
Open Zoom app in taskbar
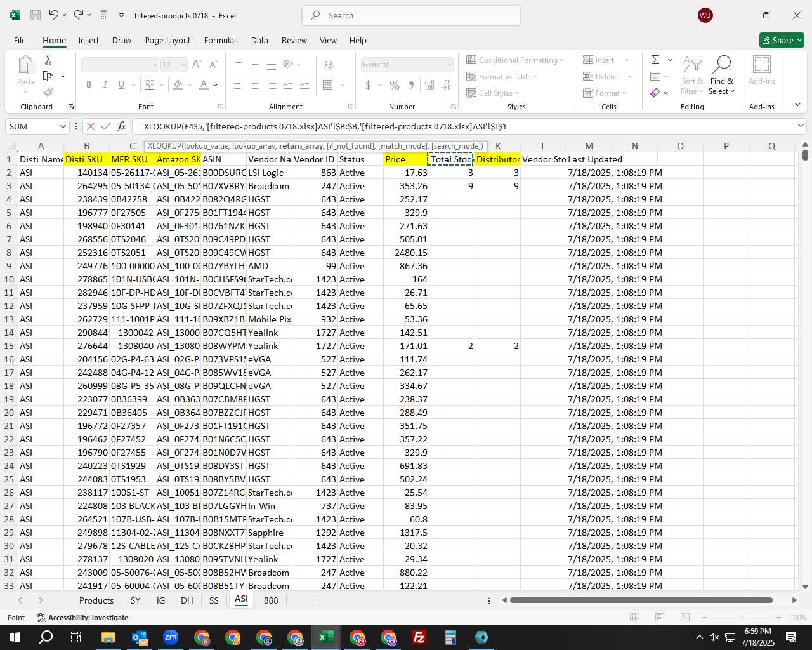click(171, 637)
